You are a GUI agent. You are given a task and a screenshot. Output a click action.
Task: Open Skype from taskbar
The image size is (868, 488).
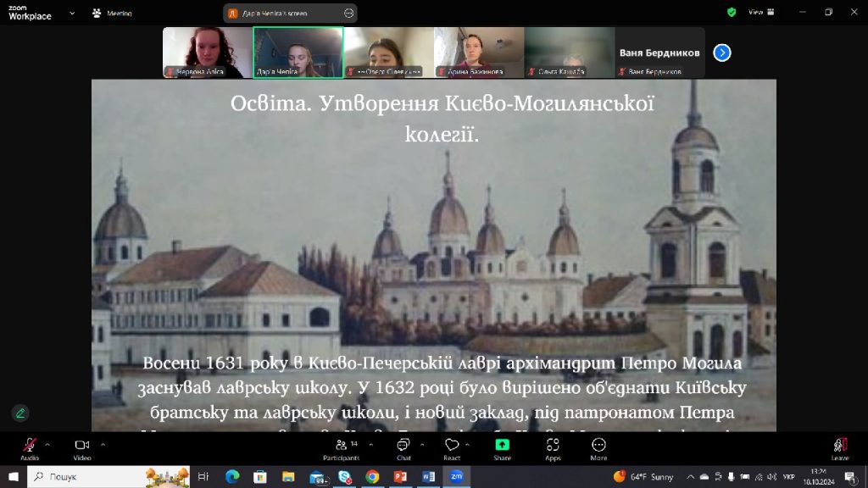tap(345, 476)
